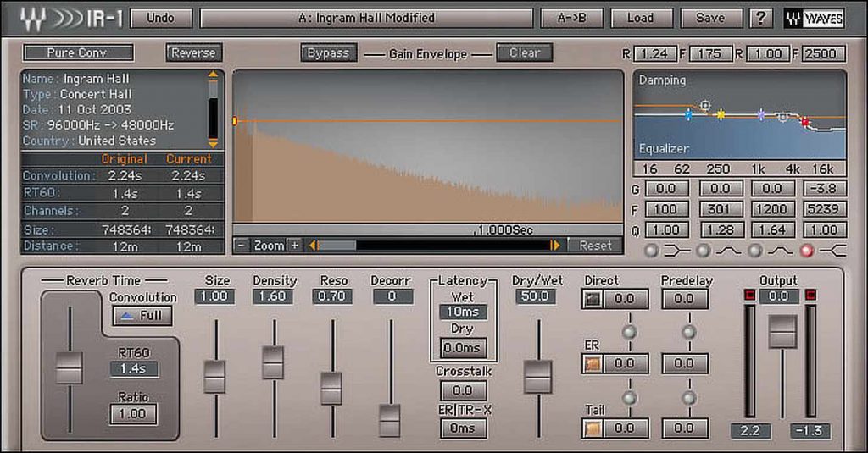Click the Ratio 1.00 value field
Screen dimensions: 868x453
click(x=133, y=414)
